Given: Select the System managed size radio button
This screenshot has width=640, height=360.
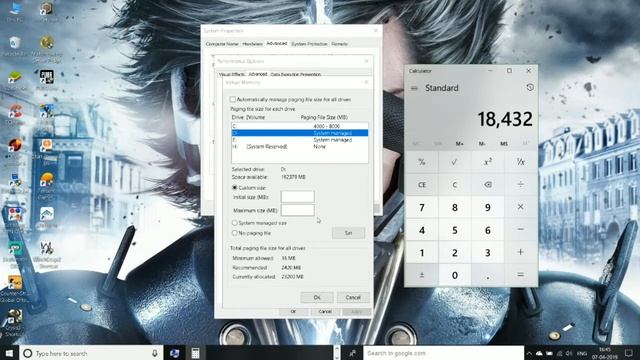Looking at the screenshot, I should [x=235, y=223].
